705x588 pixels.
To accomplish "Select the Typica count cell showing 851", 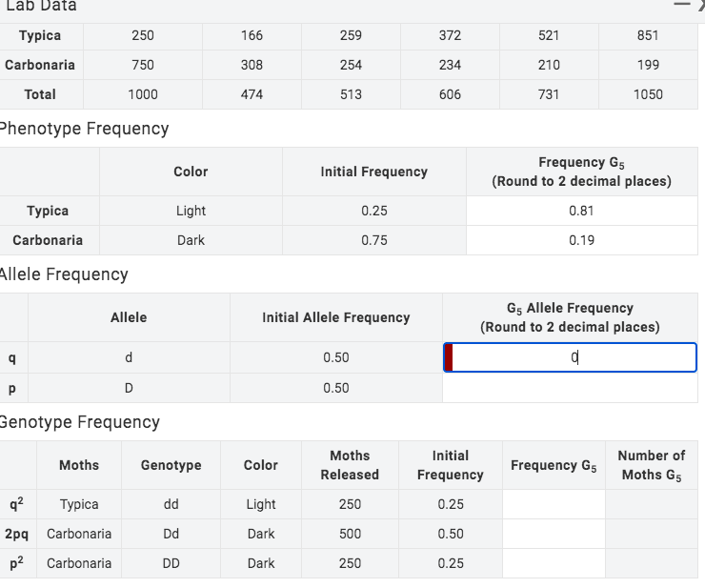I will [x=648, y=35].
